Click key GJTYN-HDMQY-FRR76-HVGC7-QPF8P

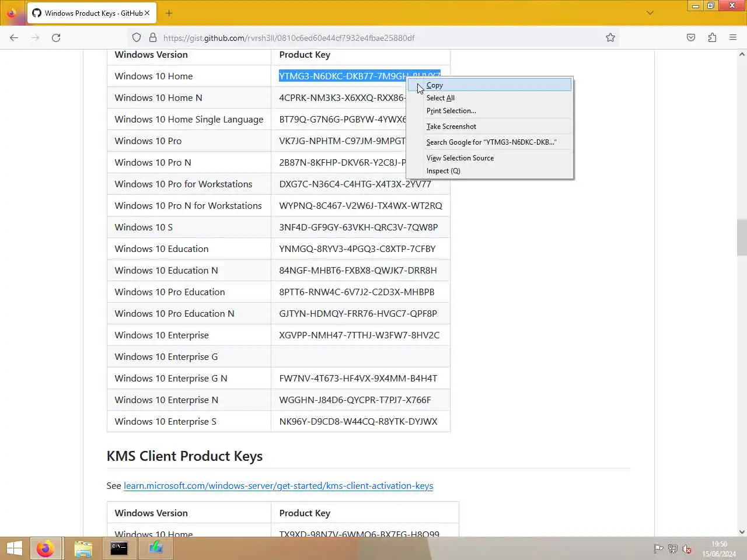point(358,313)
